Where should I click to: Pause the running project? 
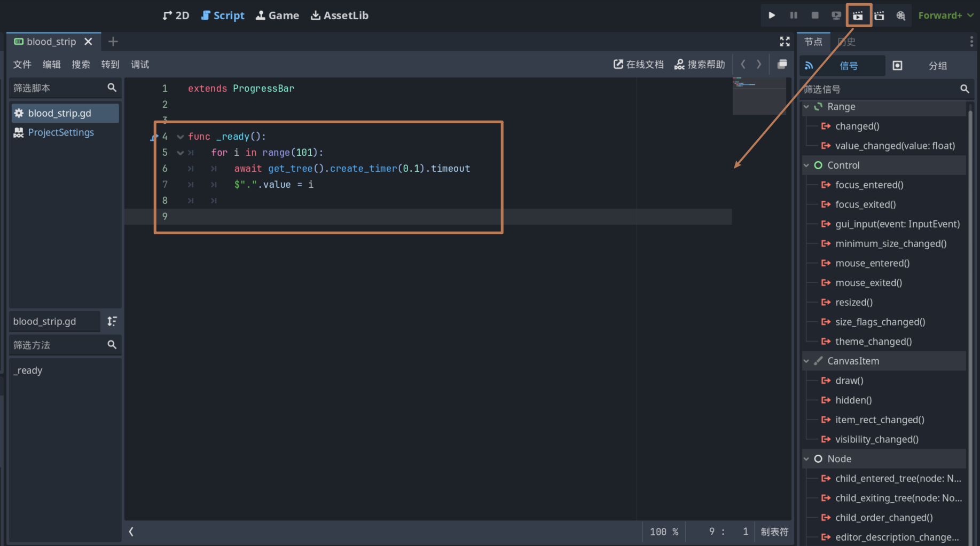click(x=794, y=15)
